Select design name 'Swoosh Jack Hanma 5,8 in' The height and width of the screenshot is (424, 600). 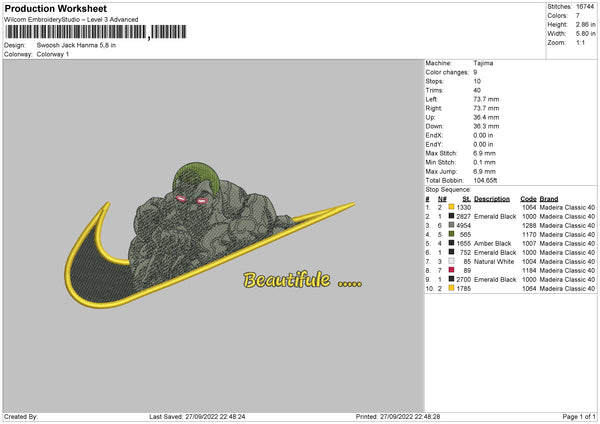tap(76, 45)
